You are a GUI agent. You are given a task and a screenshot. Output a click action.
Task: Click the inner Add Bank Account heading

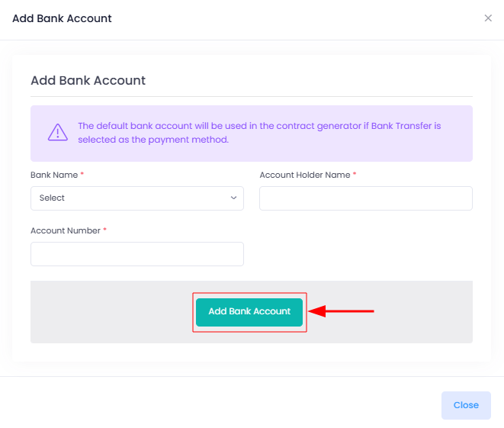point(88,80)
